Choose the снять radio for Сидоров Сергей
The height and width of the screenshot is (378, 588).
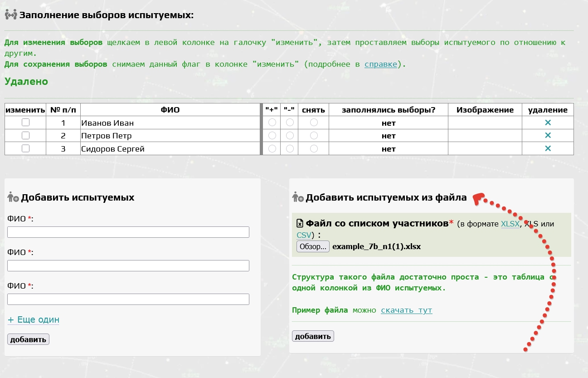click(x=314, y=148)
